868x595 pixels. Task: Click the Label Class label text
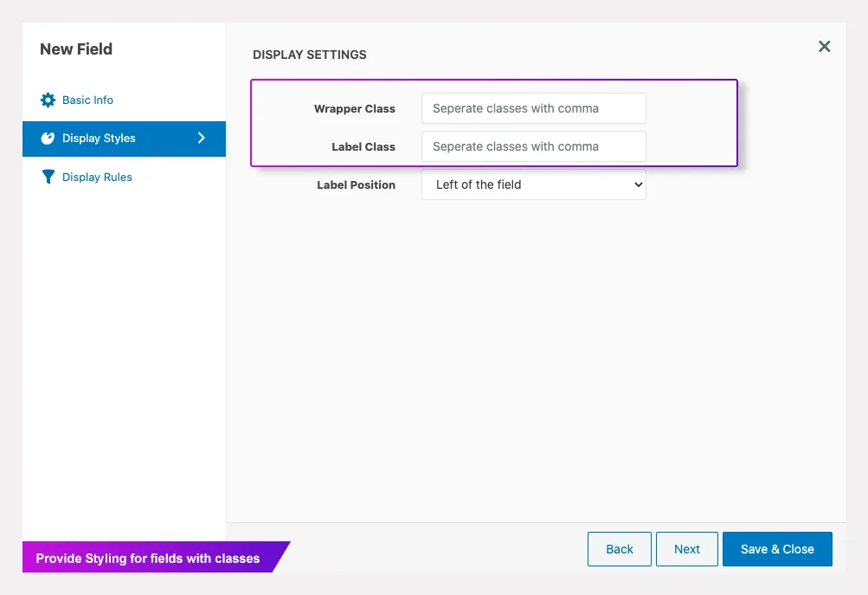[363, 147]
